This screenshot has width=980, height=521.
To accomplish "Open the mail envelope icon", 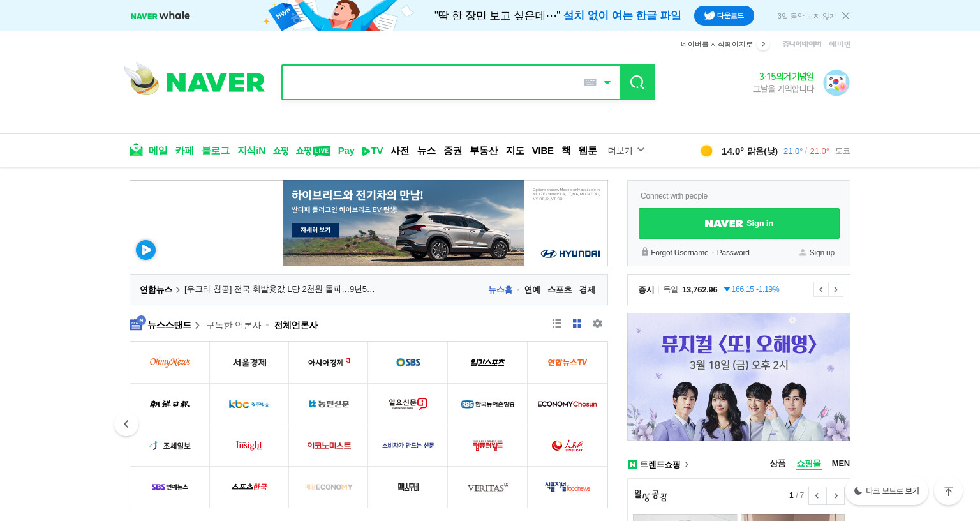I will tap(136, 151).
